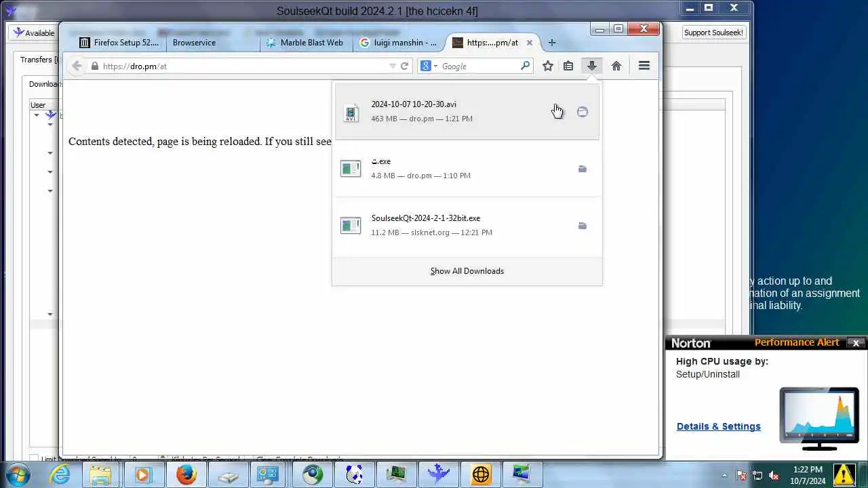
Task: Click the Norton logo in the alert
Action: pos(691,343)
